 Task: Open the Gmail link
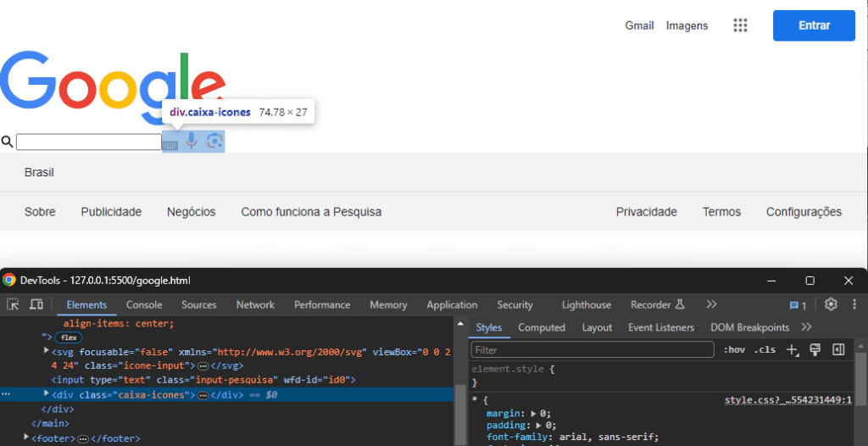[639, 25]
